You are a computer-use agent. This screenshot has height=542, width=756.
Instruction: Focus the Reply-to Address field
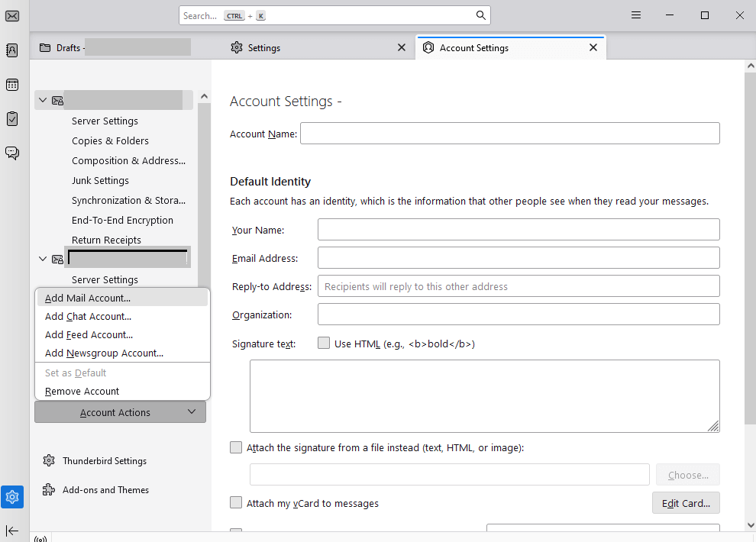[x=519, y=286]
